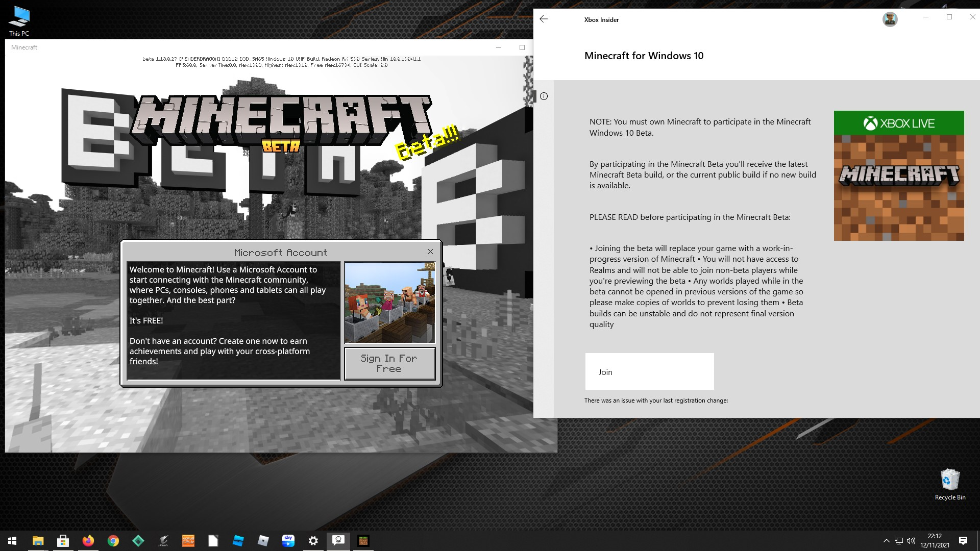Open the notification action center

click(x=963, y=541)
